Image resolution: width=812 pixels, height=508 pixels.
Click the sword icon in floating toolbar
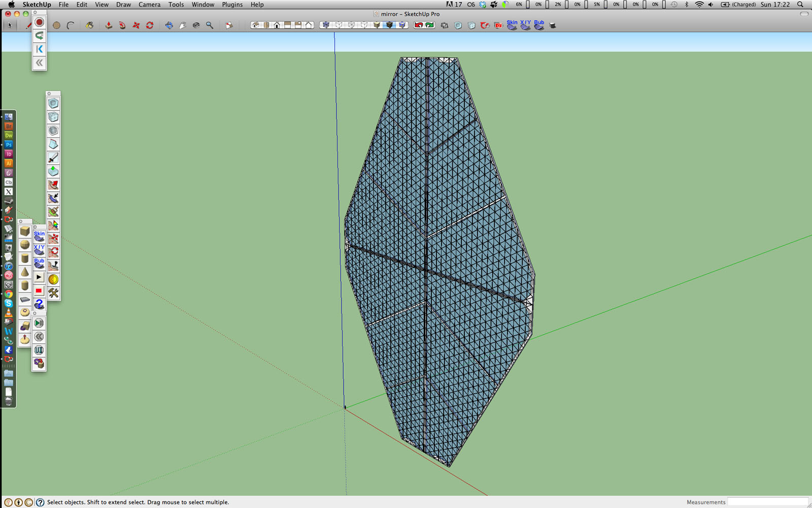pyautogui.click(x=53, y=158)
